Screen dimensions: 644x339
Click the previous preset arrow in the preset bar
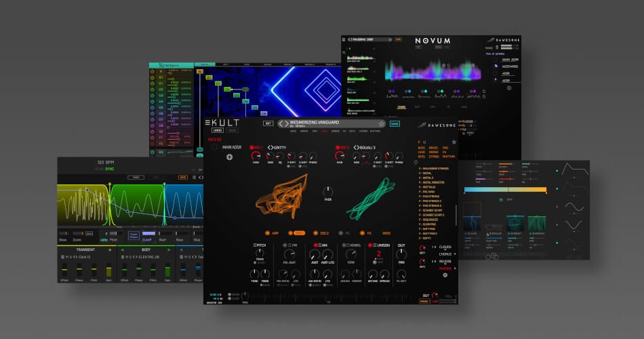[x=282, y=123]
